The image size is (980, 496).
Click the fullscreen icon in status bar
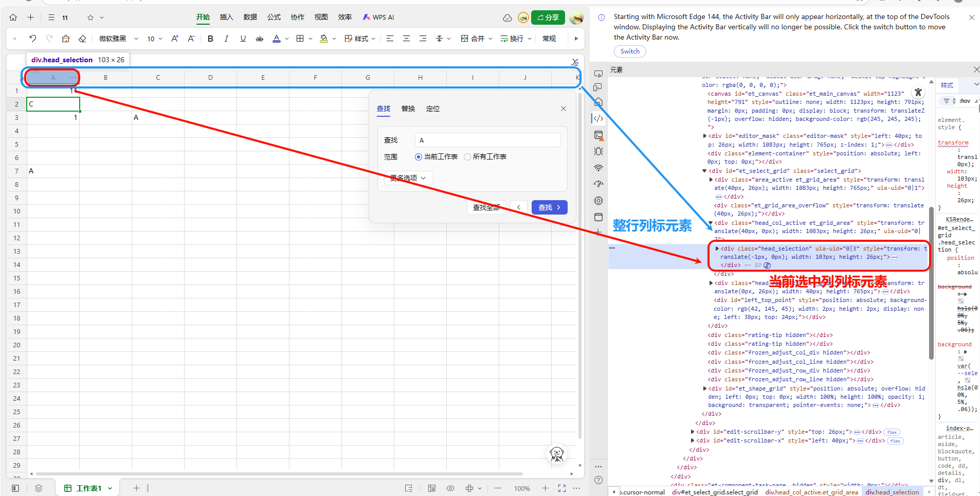coord(561,488)
